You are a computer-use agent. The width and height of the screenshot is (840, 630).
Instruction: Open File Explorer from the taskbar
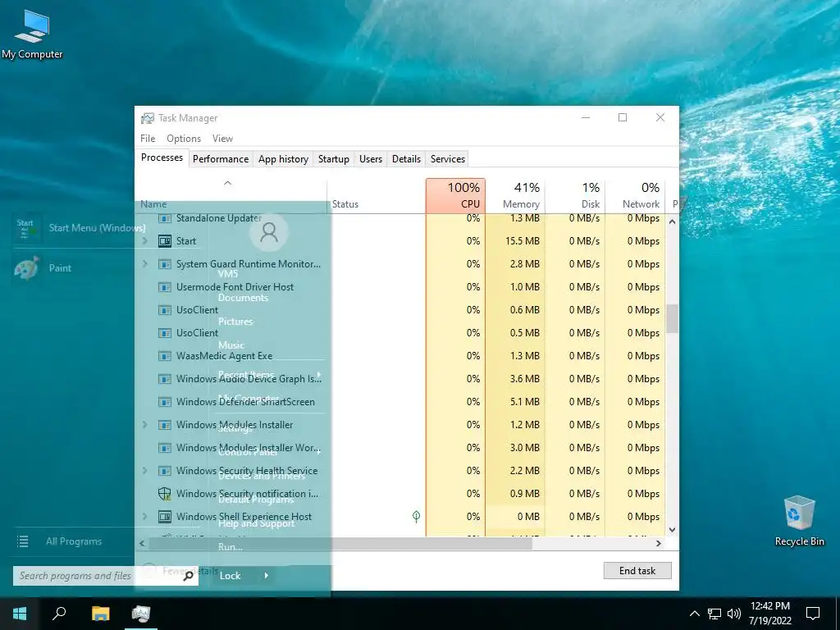coord(100,614)
